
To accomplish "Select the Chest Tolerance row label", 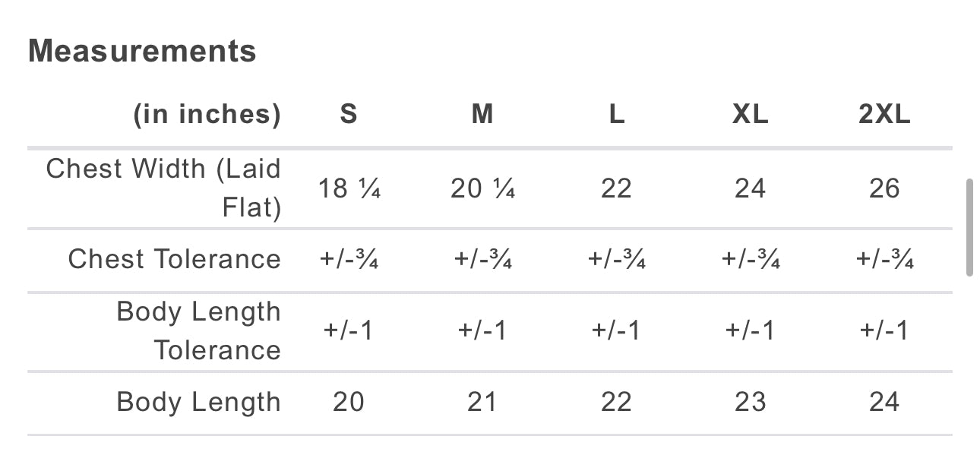I will [x=174, y=259].
